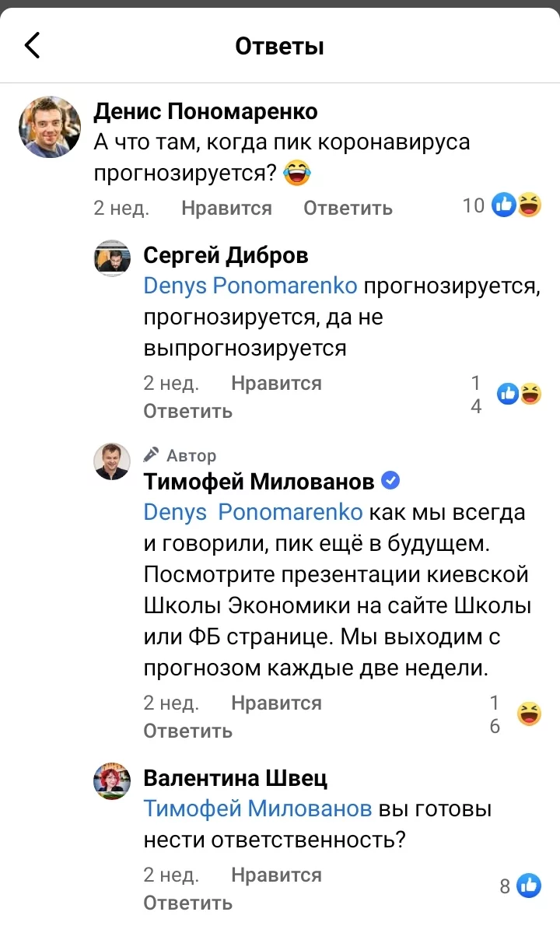This screenshot has height=926, width=560.
Task: Open Валентина Швец's avatar
Action: click(112, 781)
